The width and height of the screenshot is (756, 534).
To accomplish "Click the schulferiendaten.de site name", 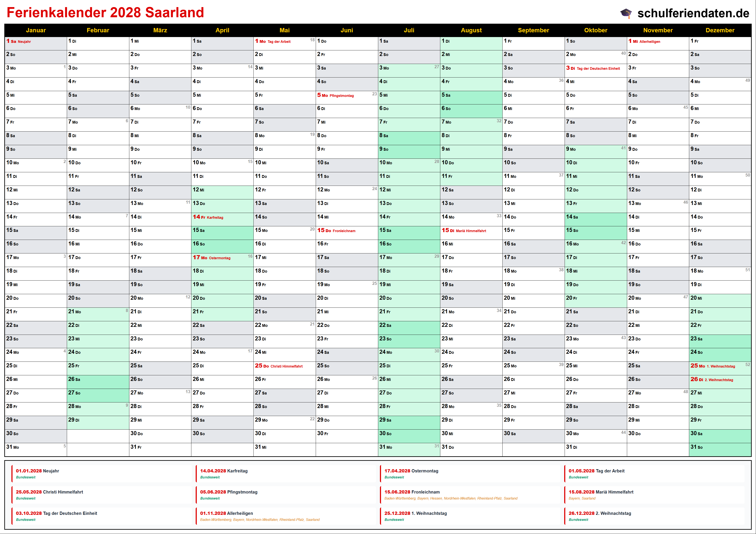I will pyautogui.click(x=693, y=13).
